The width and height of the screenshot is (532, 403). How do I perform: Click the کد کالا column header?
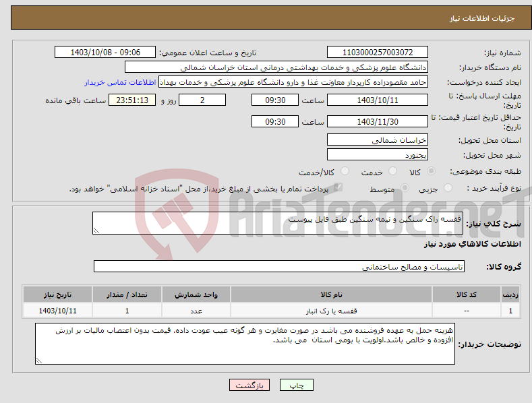pos(467,294)
